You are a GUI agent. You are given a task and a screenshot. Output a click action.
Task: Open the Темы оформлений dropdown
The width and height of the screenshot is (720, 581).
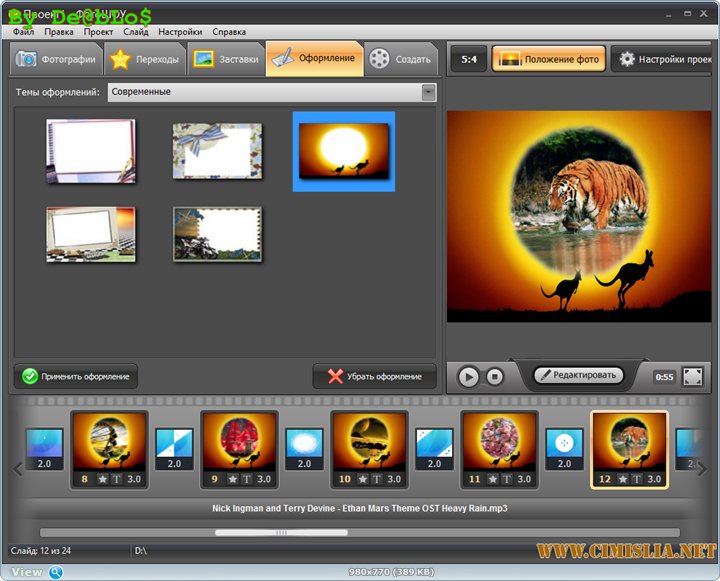click(428, 92)
